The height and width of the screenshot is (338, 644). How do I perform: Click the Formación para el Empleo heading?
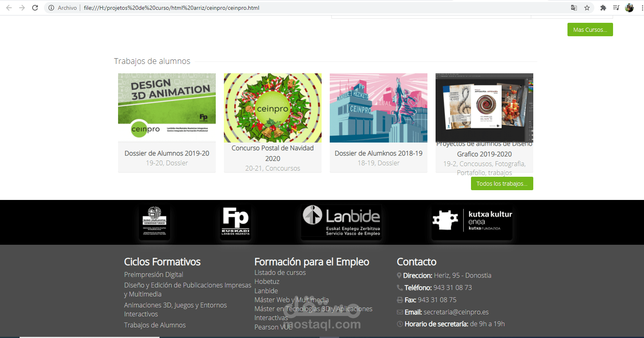(x=312, y=261)
